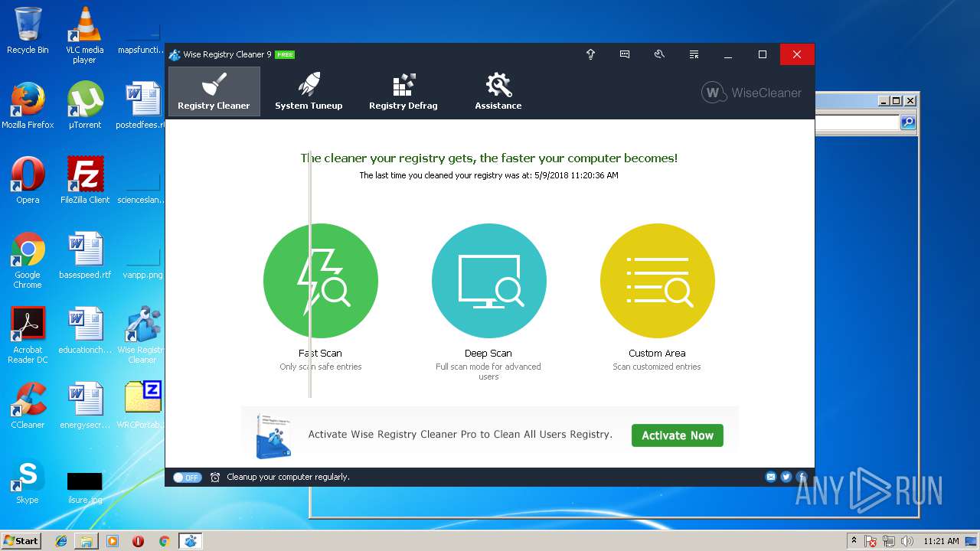Select the Opera desktop icon

[28, 181]
